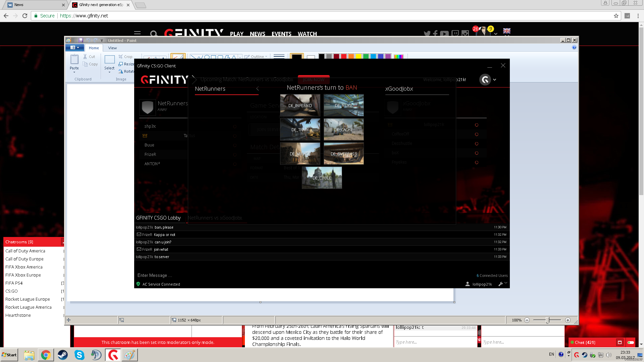The image size is (644, 362).
Task: Open the website hamburger menu icon
Action: [137, 33]
